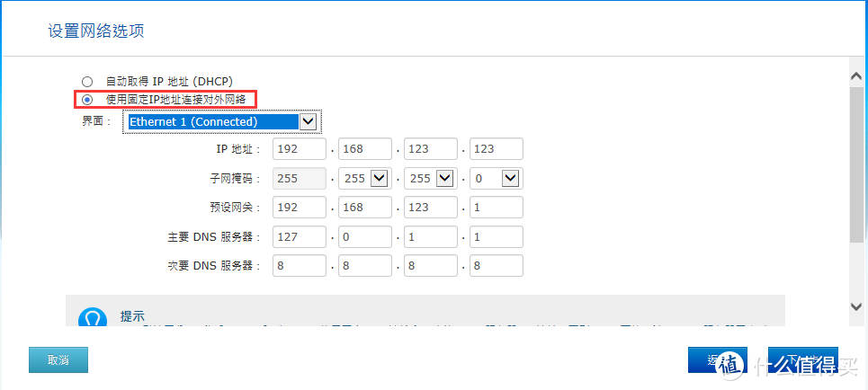868x390 pixels.
Task: Open the Ethernet 1 (Connected) interface dropdown
Action: pyautogui.click(x=308, y=121)
